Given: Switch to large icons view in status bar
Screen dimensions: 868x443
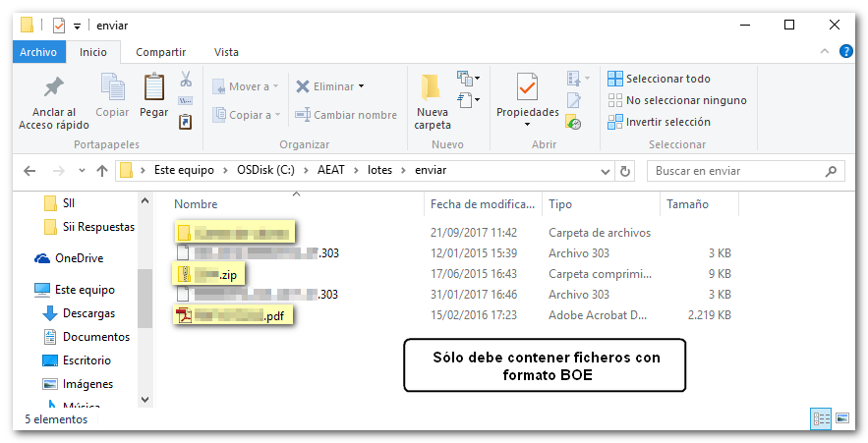Looking at the screenshot, I should [840, 419].
